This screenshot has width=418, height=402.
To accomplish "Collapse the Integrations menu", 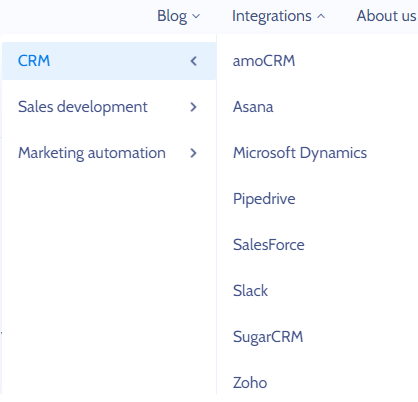I will (x=278, y=16).
